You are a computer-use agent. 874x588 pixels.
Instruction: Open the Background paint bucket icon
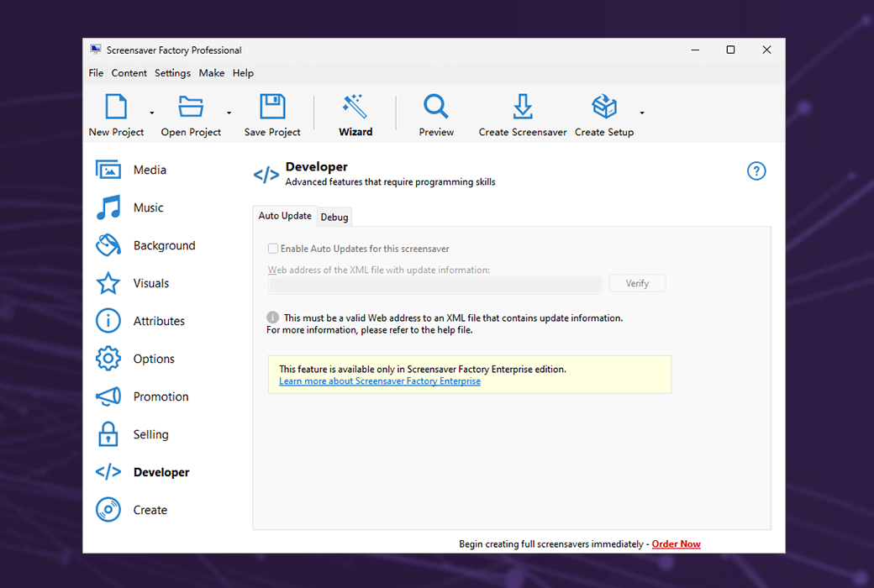click(108, 245)
